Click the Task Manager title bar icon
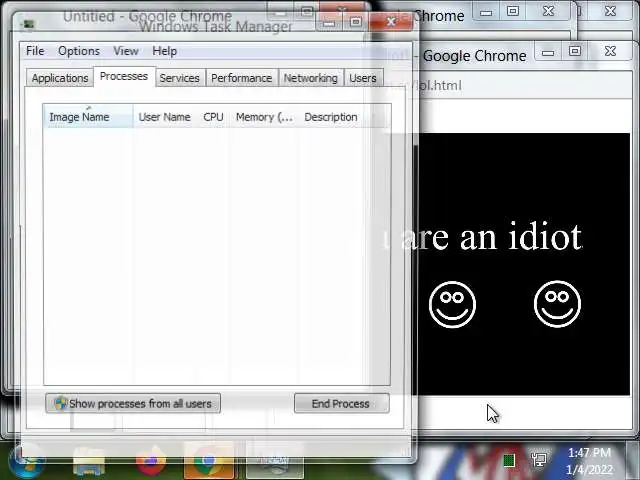Image resolution: width=640 pixels, height=480 pixels. point(29,24)
